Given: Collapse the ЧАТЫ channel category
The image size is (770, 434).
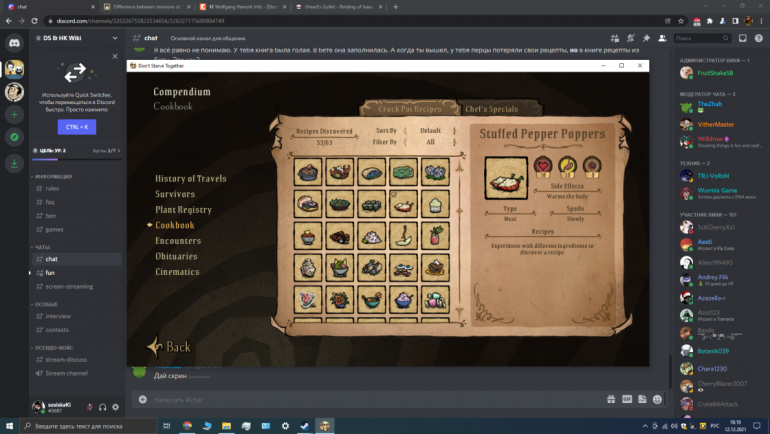Looking at the screenshot, I should pyautogui.click(x=42, y=247).
